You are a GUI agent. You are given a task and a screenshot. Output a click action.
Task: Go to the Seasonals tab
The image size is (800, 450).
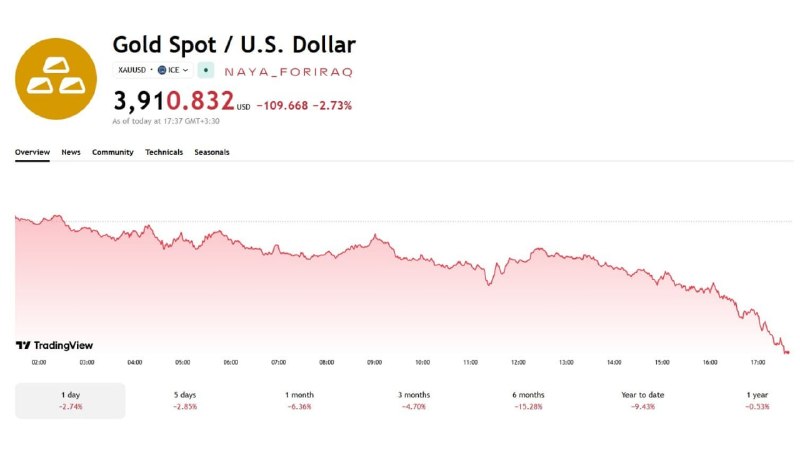coord(212,152)
